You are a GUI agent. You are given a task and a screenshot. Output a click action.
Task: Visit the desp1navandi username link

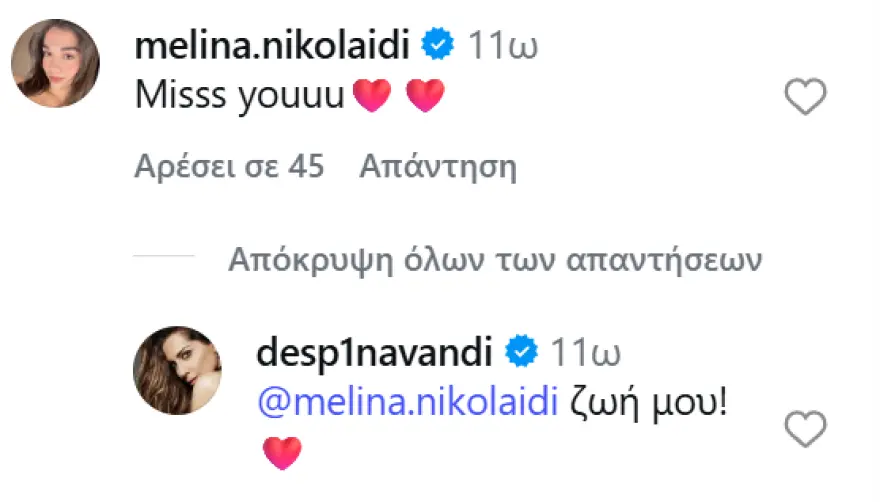coord(375,353)
